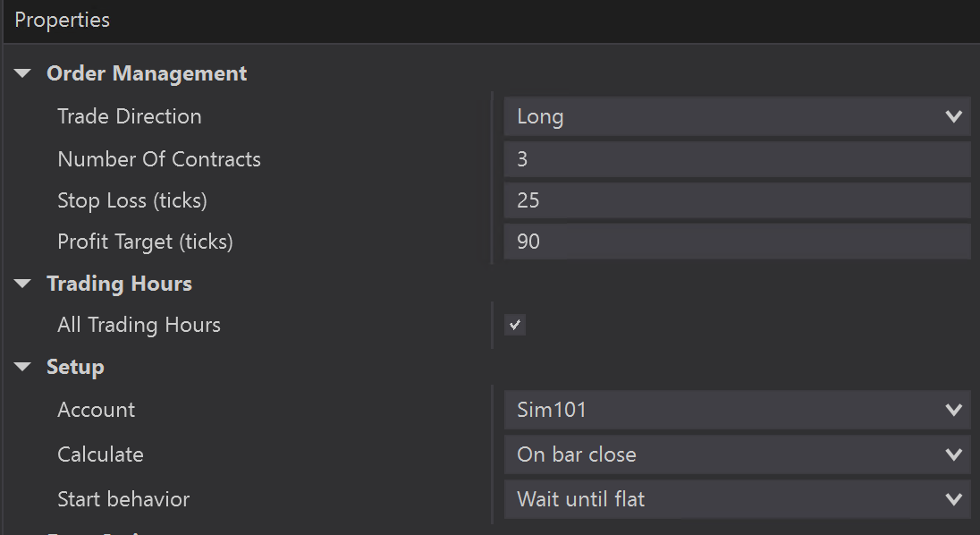Select the Trading Hours header label
980x535 pixels.
[x=120, y=284]
